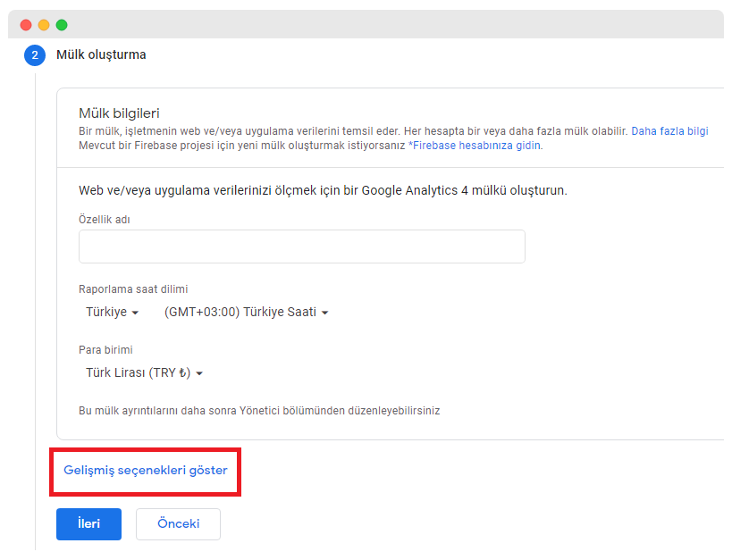The height and width of the screenshot is (560, 732).
Task: Select the Mülk oluşturma step title
Action: click(101, 55)
